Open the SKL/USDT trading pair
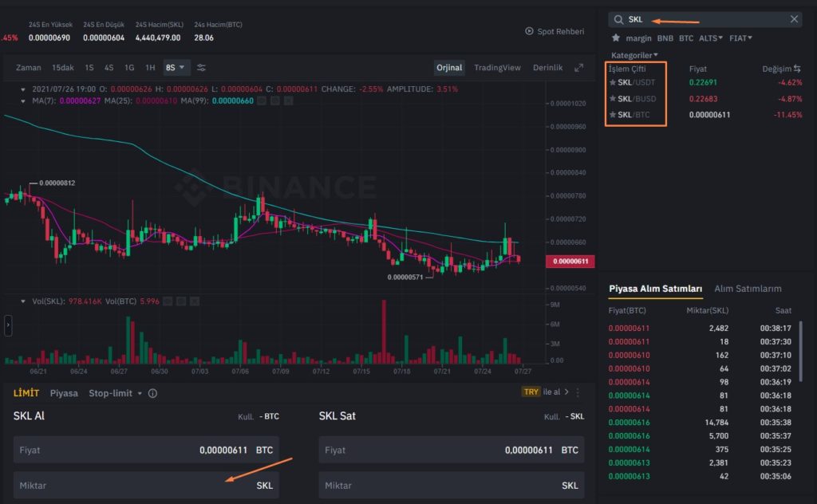This screenshot has height=504, width=817. coord(636,82)
